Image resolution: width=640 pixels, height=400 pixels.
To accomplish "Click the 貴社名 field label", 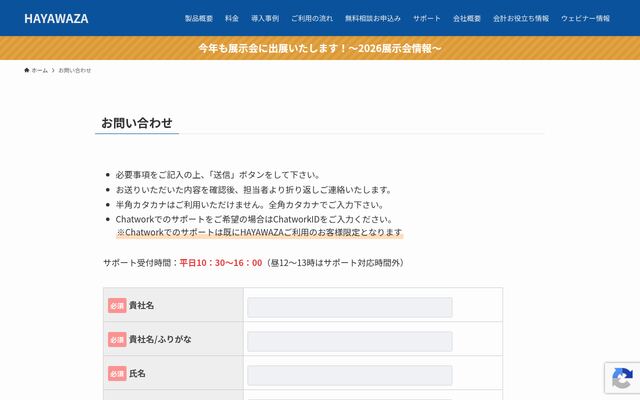I will pyautogui.click(x=141, y=305).
